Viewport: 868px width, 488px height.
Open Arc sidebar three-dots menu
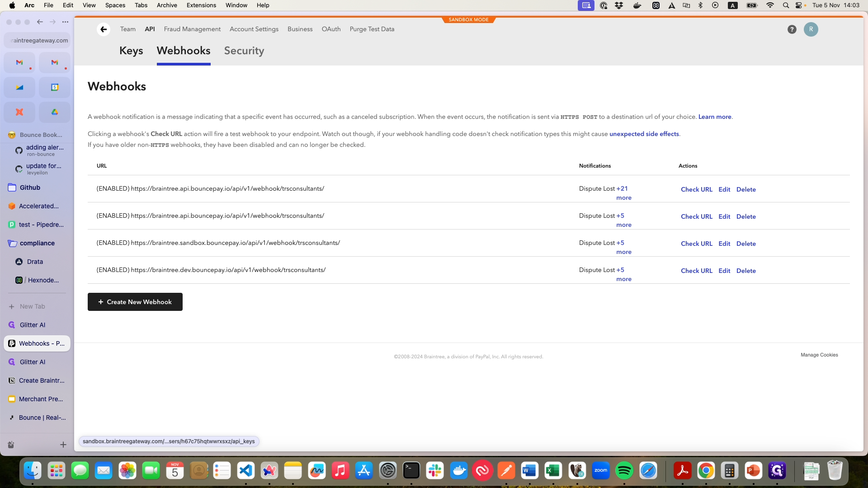tap(65, 22)
